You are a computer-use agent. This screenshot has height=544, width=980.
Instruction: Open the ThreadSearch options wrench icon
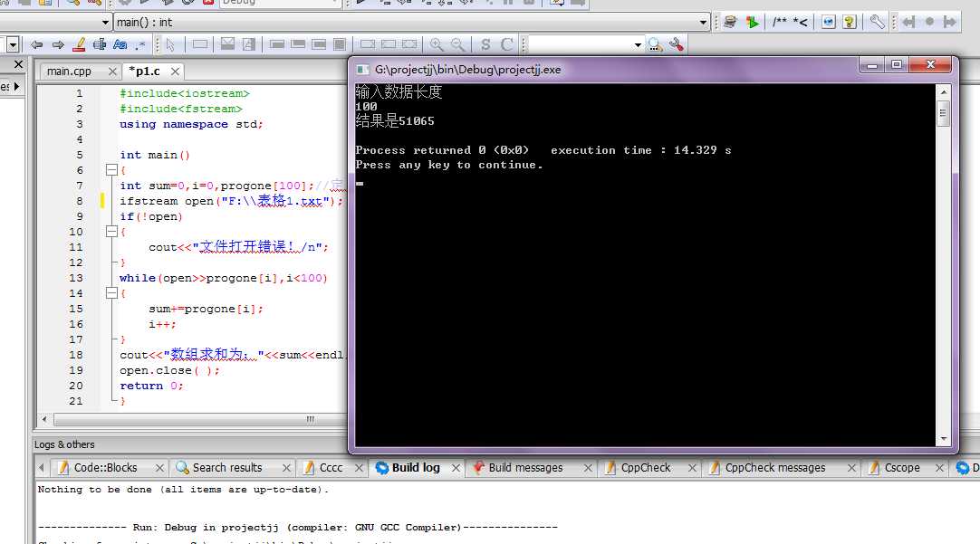tap(677, 44)
